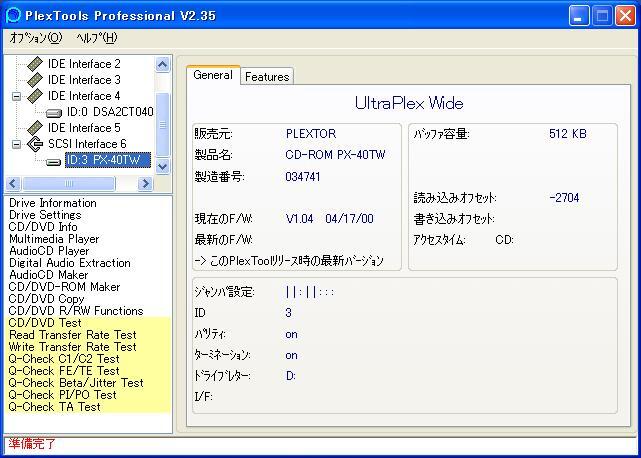Select IDE Interface 5 in the tree

(x=84, y=128)
